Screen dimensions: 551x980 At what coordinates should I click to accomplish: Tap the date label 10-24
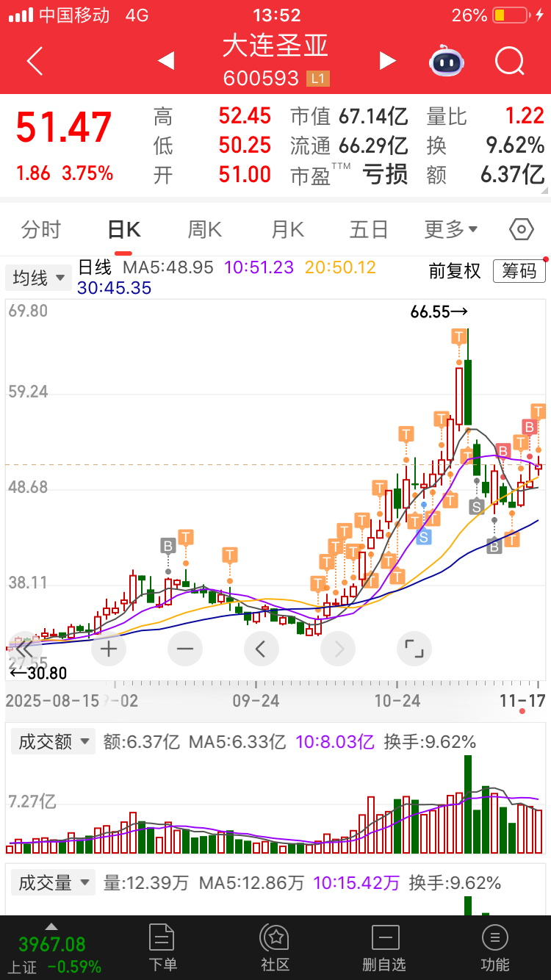point(397,700)
